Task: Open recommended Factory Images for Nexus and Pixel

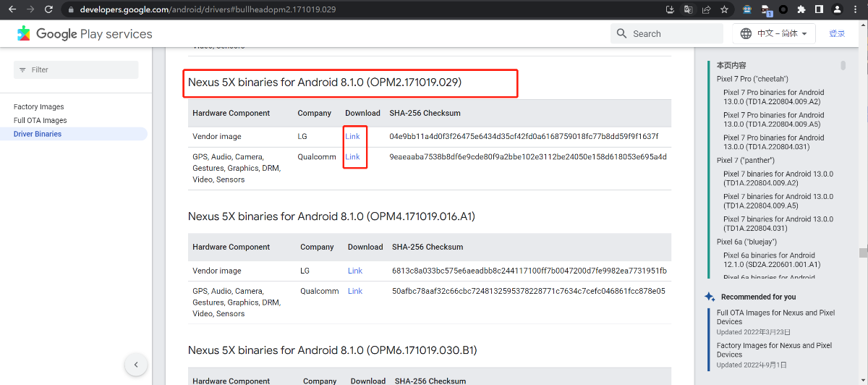Action: pos(774,350)
